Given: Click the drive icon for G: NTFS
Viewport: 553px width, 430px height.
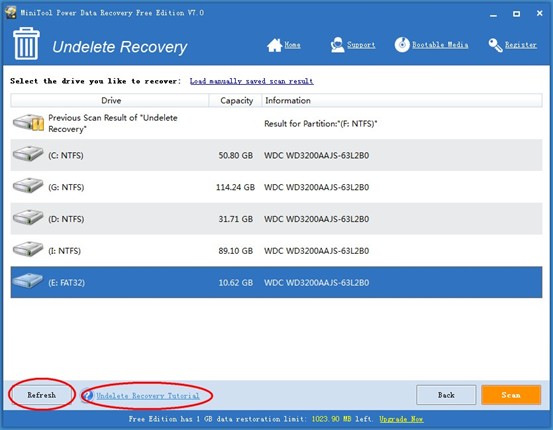Looking at the screenshot, I should 28,186.
